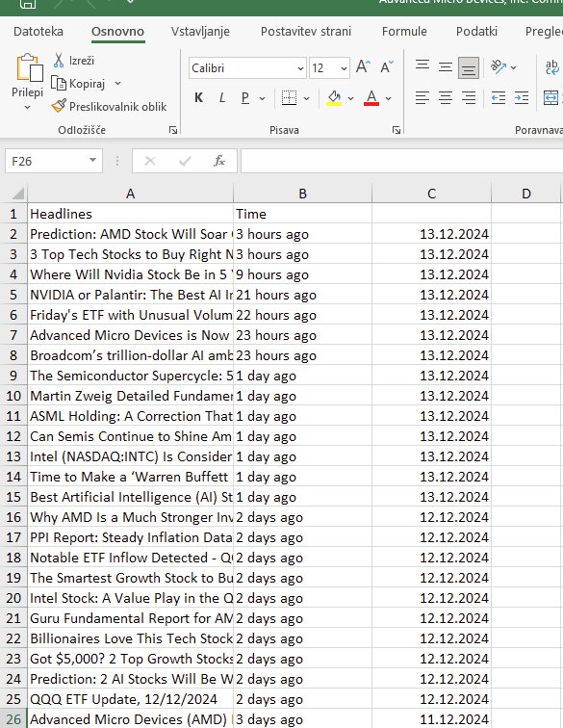Select cell 'Where Will Nvidia Stock Be in 5'
The height and width of the screenshot is (728, 563).
tap(131, 274)
